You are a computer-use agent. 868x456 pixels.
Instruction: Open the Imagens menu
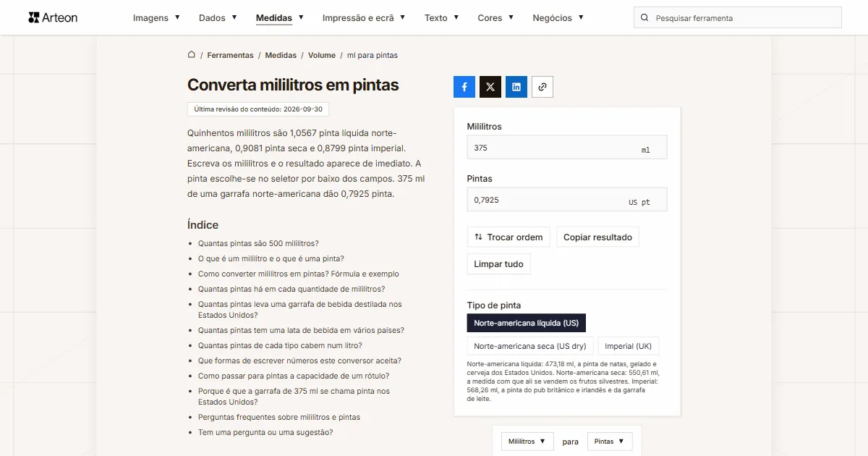coord(156,17)
